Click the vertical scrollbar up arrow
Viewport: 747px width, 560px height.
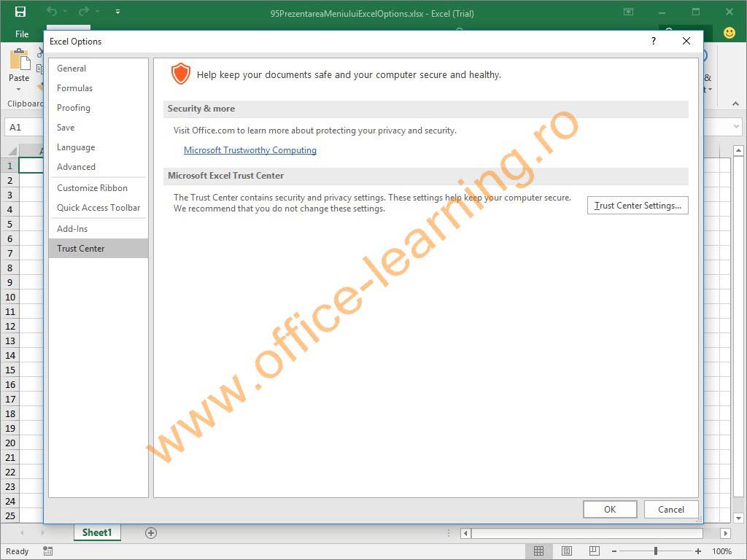[738, 151]
